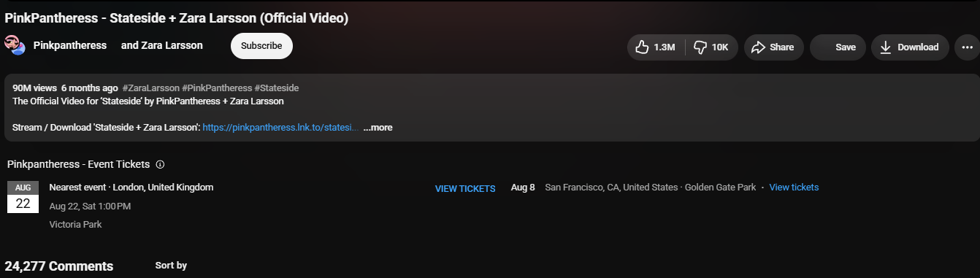Open the Pinkpantheress channel name link
This screenshot has height=278, width=980.
click(x=70, y=46)
